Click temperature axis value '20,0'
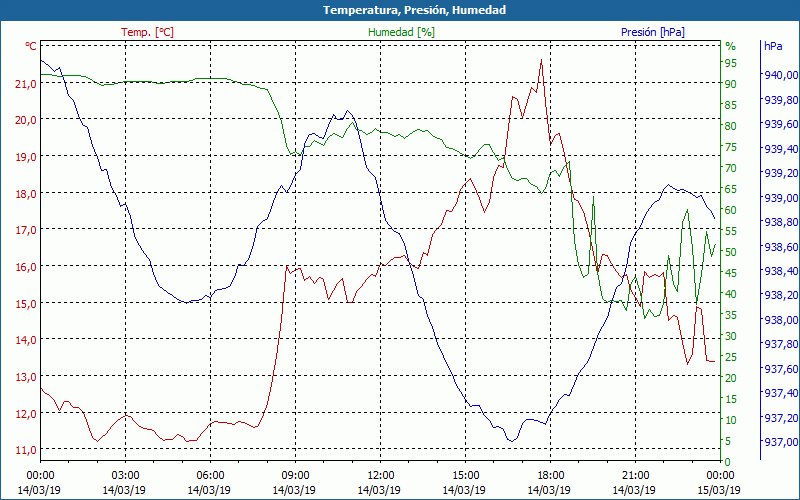Image resolution: width=800 pixels, height=500 pixels. 26,120
